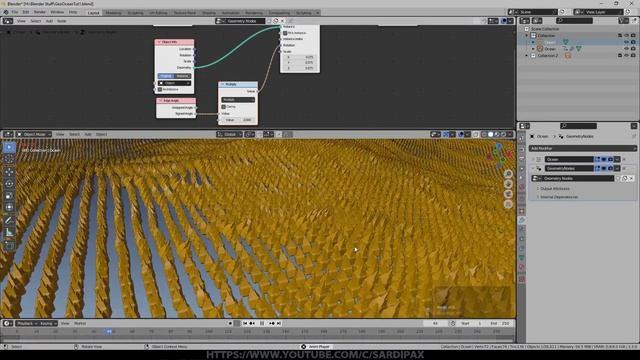Click the viewport zoom magnifier gizmo

(508, 174)
